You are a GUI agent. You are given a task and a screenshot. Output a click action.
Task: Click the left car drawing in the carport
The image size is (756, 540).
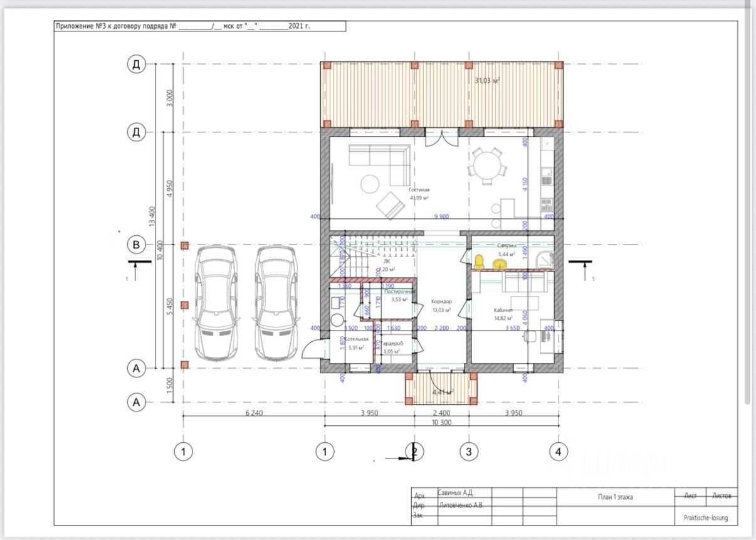[x=215, y=303]
